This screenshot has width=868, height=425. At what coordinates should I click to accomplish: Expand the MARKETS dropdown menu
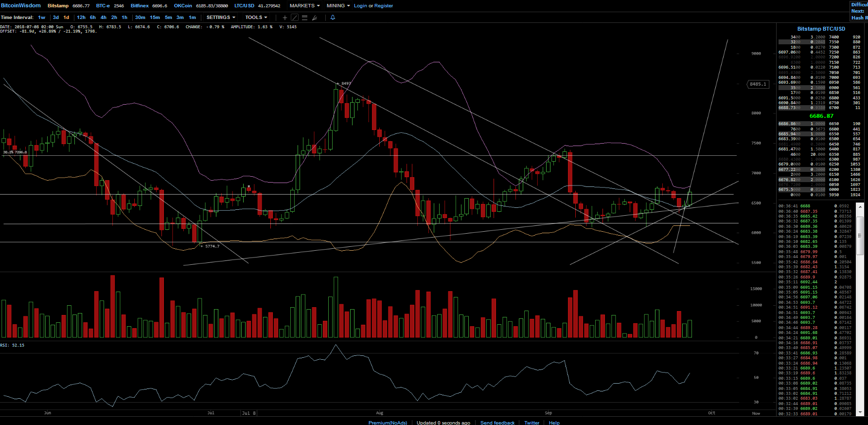304,6
